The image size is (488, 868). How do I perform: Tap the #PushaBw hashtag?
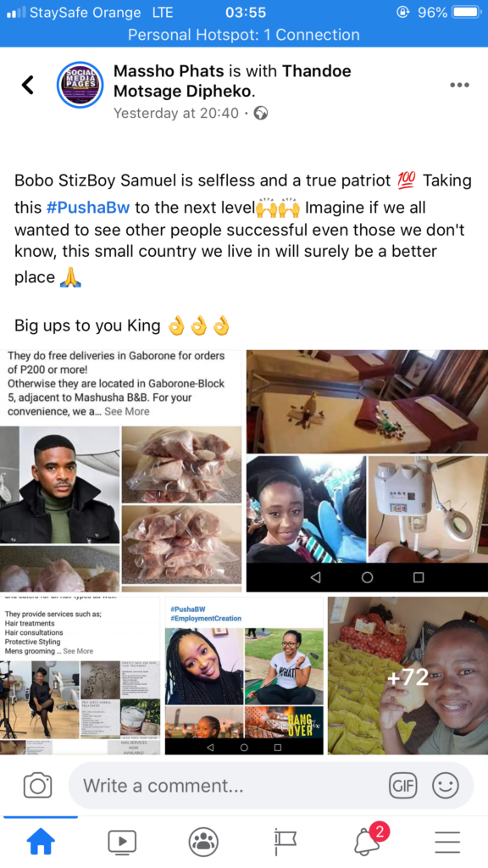pos(88,208)
